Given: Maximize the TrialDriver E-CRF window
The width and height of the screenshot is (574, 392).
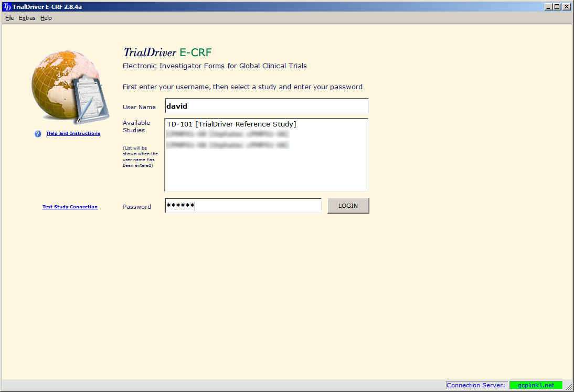Looking at the screenshot, I should [x=557, y=7].
